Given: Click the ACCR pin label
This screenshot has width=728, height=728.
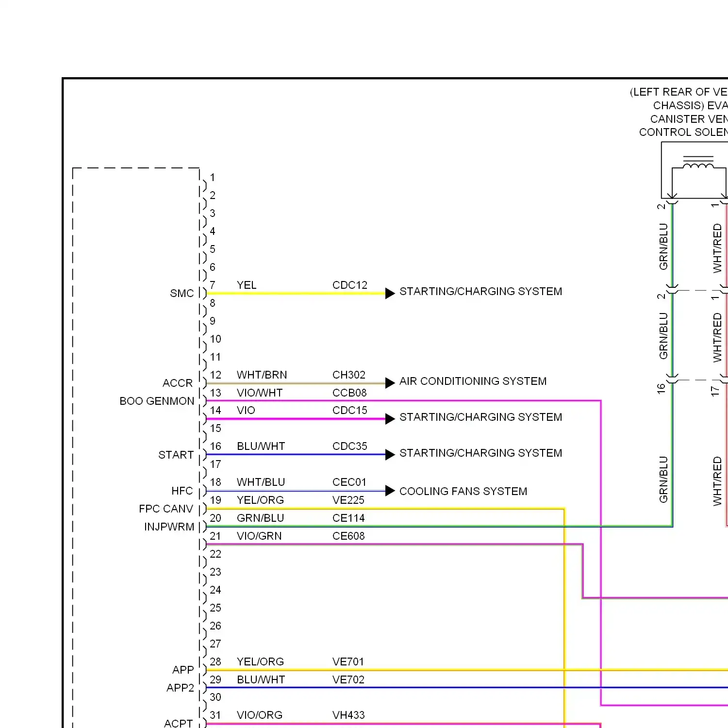Looking at the screenshot, I should click(x=177, y=383).
